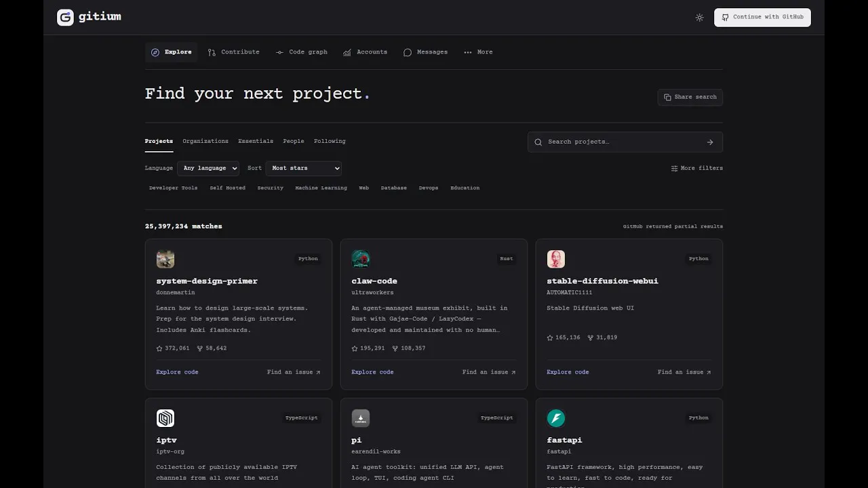Click the search submit arrow icon

[x=710, y=142]
